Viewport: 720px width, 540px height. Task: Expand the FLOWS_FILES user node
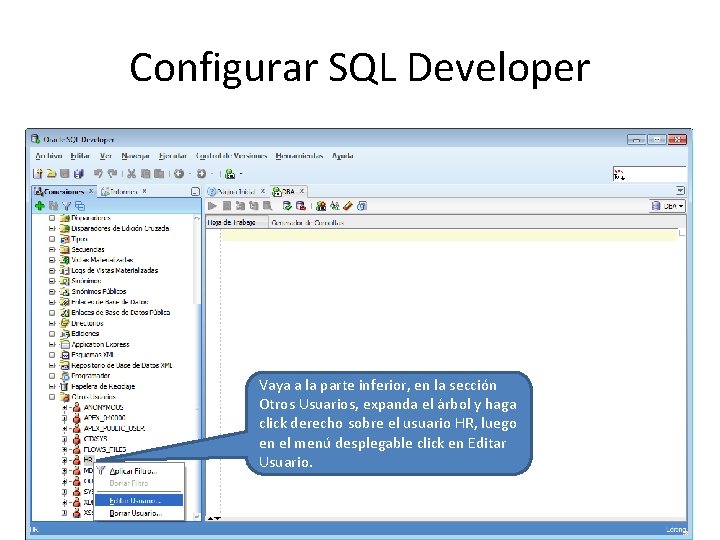(x=65, y=450)
